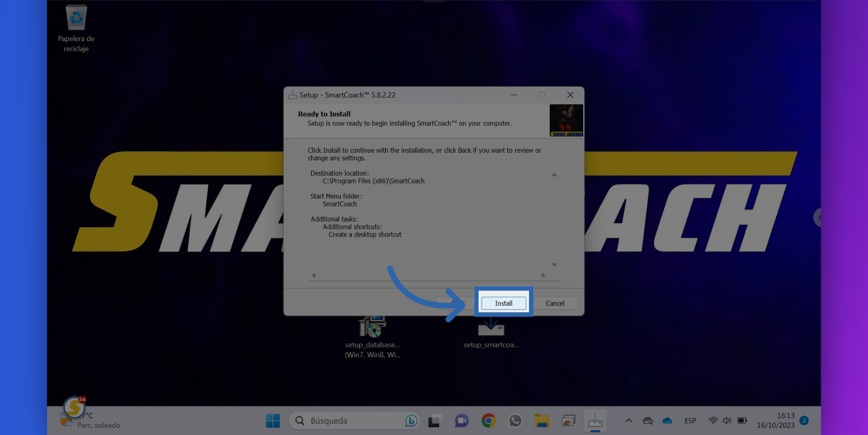Image resolution: width=868 pixels, height=435 pixels.
Task: Open Bing chat icon in search box
Action: click(411, 421)
